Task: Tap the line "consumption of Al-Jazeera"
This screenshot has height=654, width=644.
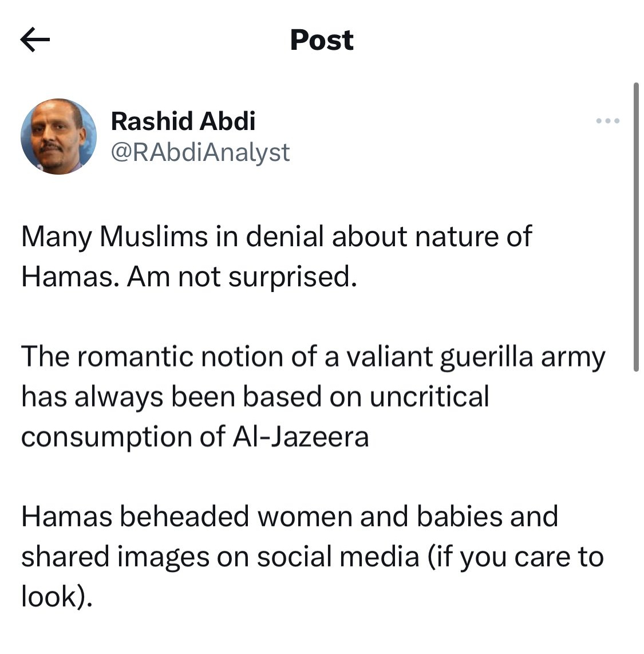Action: tap(195, 437)
